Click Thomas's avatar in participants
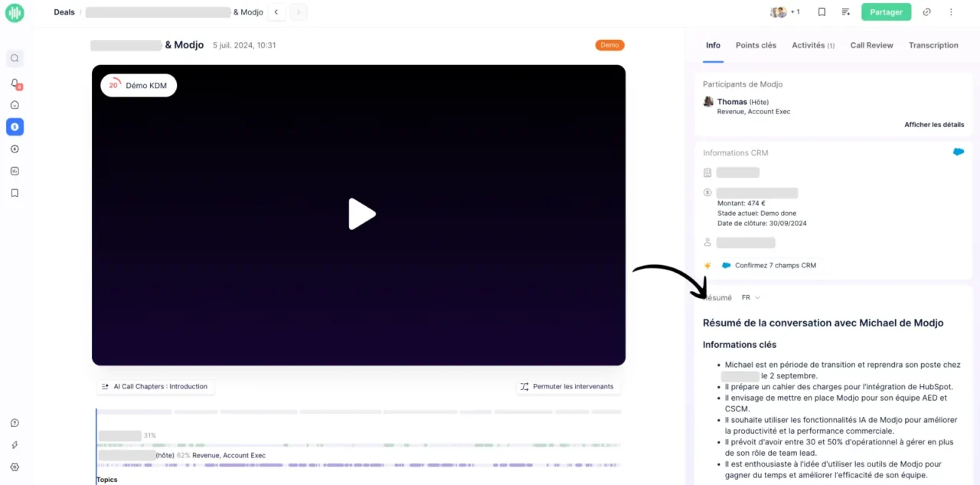980x485 pixels. (x=708, y=101)
